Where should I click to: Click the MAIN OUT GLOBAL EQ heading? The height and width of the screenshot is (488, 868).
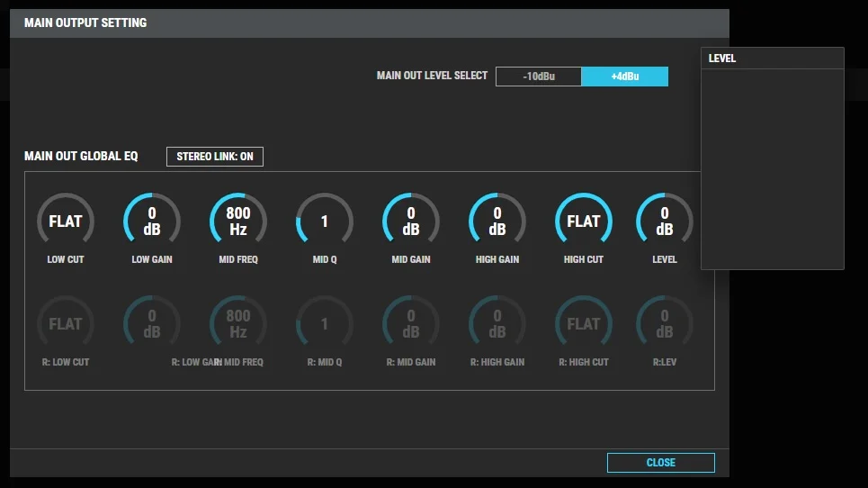pos(81,156)
